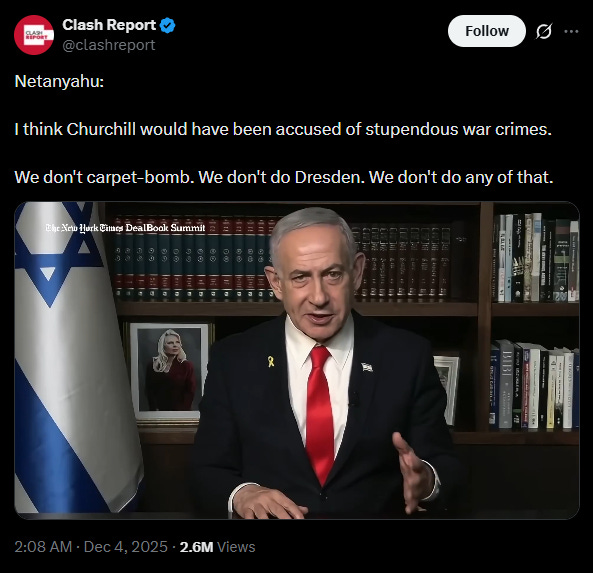This screenshot has height=573, width=593.
Task: Click the small flag lapel pin
Action: (x=367, y=367)
